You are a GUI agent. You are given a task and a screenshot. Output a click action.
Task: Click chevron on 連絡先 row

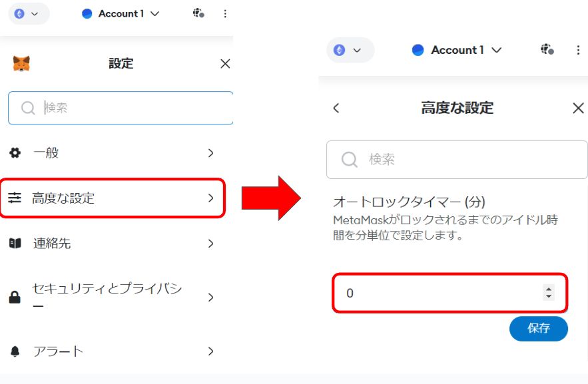[210, 244]
